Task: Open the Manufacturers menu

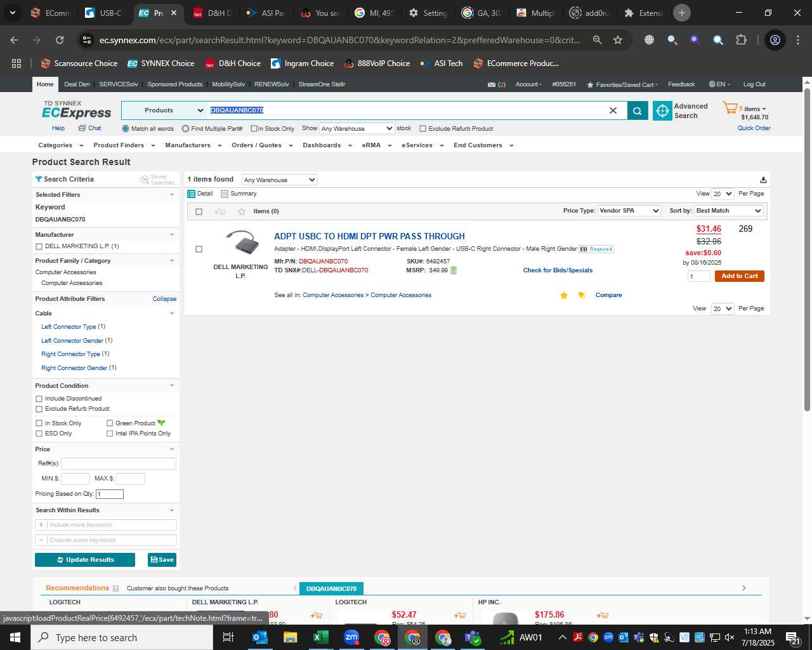Action: pos(193,145)
